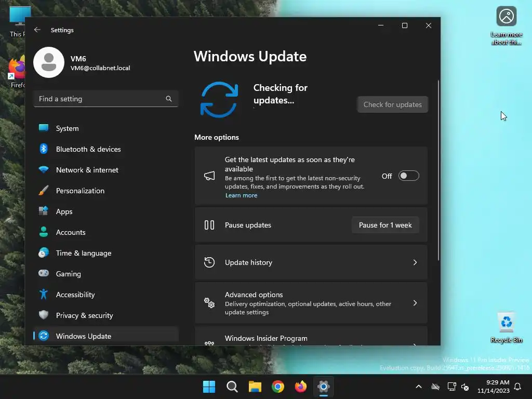Open Accounts settings
The width and height of the screenshot is (532, 399).
[x=106, y=232]
